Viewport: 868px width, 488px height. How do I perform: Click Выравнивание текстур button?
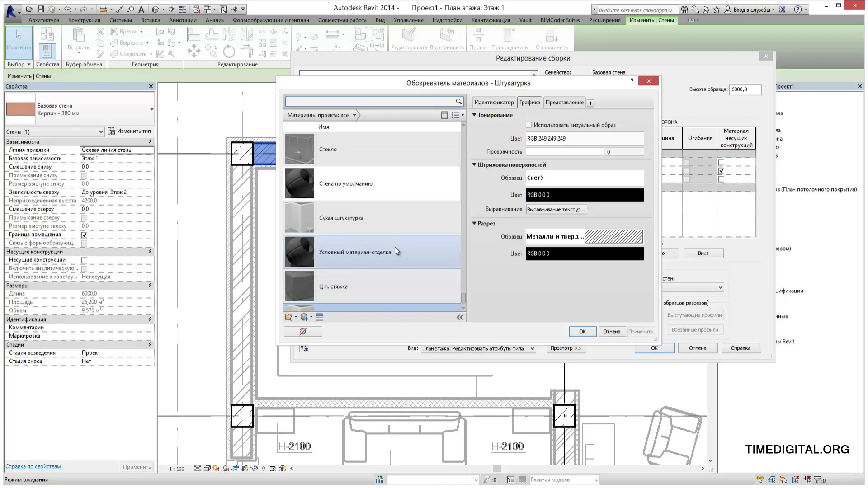557,210
